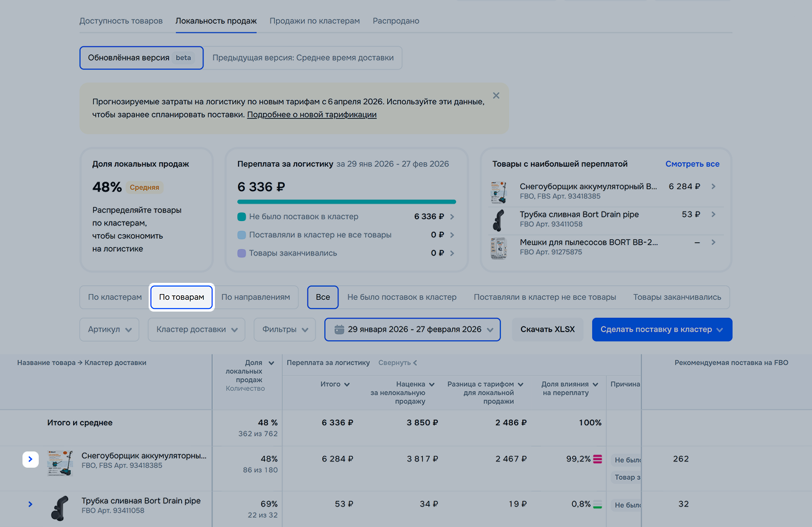Image resolution: width=812 pixels, height=527 pixels.
Task: Filter by Поставляли в кластер не все товары
Action: (545, 297)
